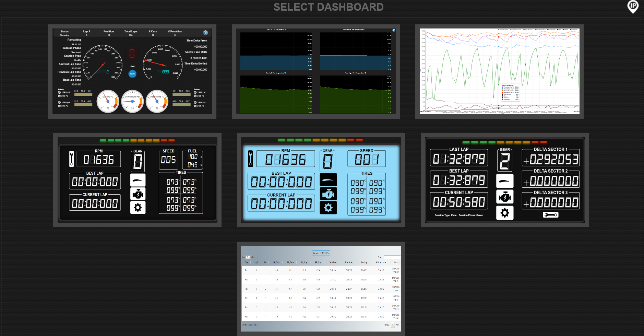This screenshot has height=336, width=644.
Task: Click the gear icon under Last Lap dashboard's gear display
Action: [504, 213]
